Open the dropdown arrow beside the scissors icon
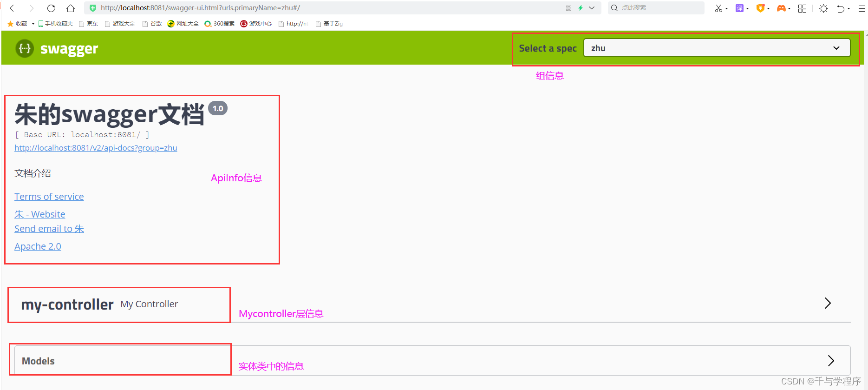 [726, 9]
